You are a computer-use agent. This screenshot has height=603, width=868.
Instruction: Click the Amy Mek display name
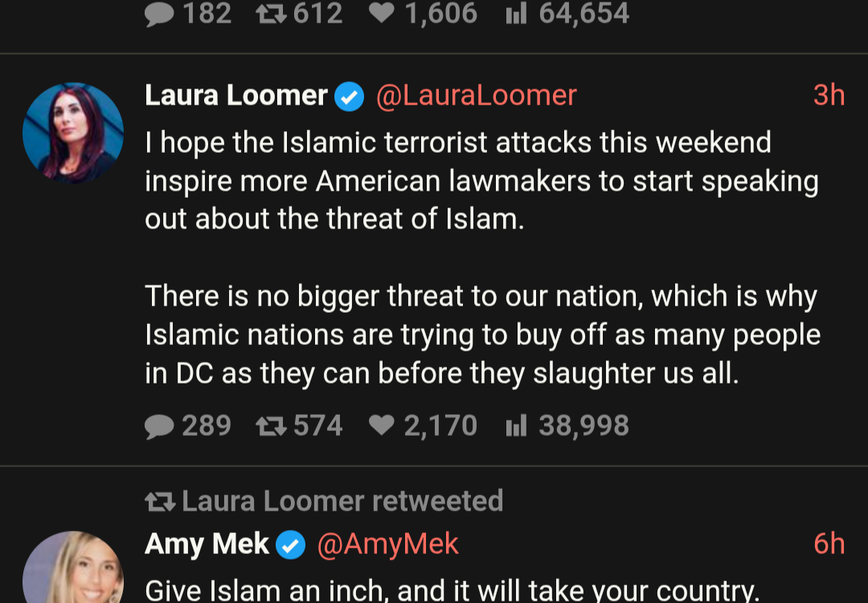(207, 544)
